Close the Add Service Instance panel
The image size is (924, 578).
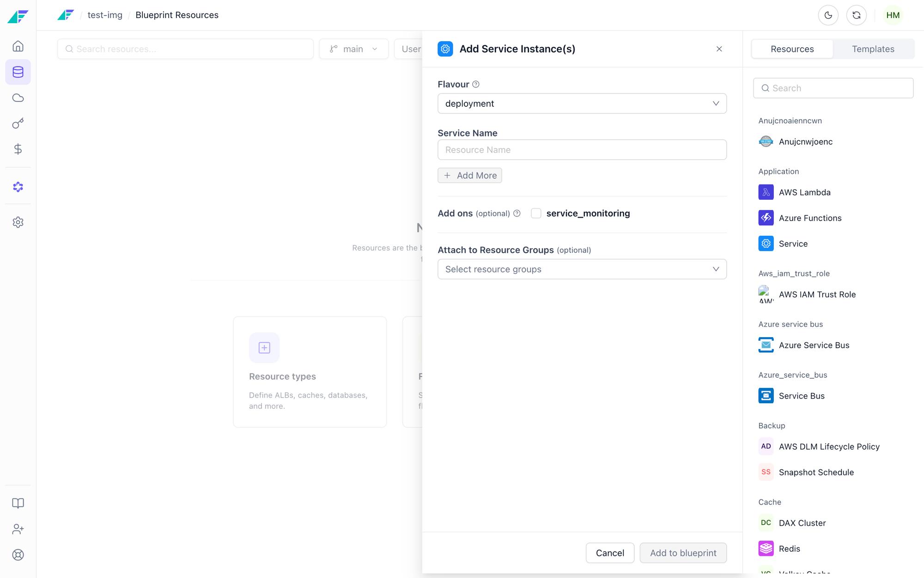719,49
